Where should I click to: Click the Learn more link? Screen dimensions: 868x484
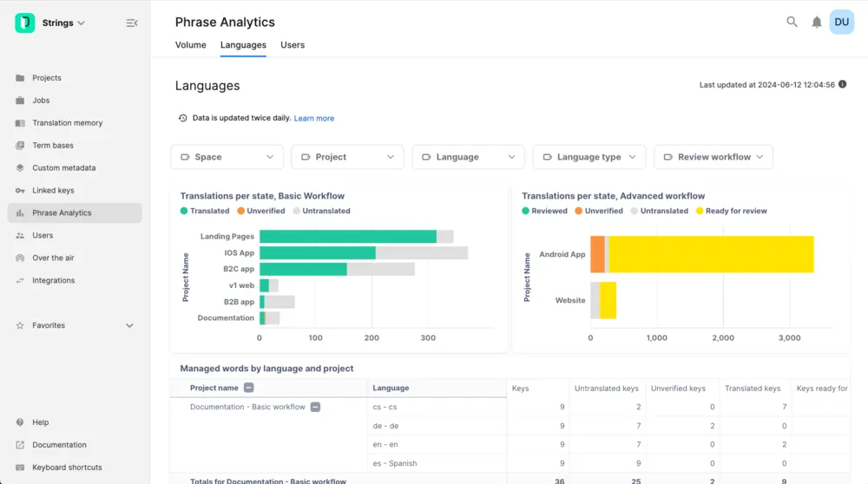point(314,118)
